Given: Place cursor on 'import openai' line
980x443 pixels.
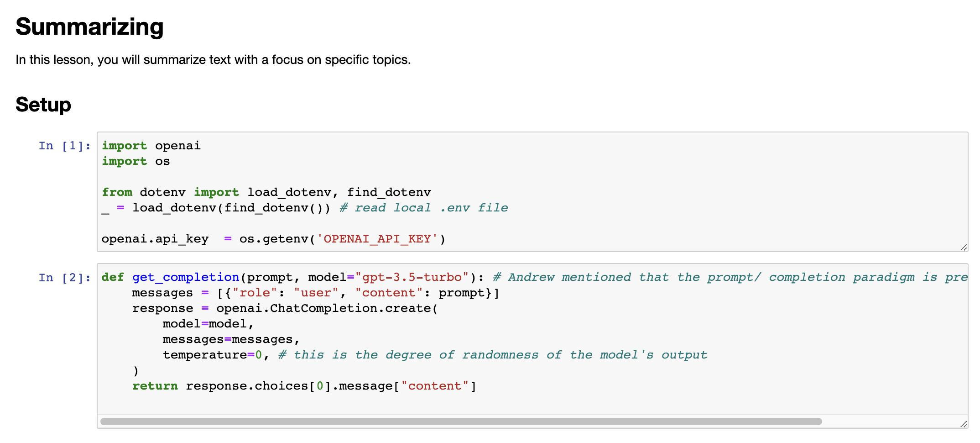Looking at the screenshot, I should tap(151, 146).
